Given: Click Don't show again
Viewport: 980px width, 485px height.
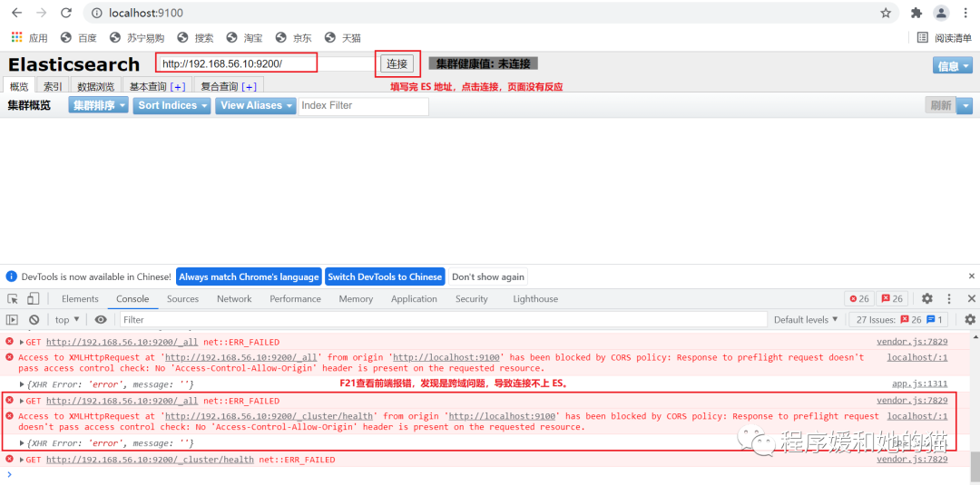Looking at the screenshot, I should click(488, 276).
